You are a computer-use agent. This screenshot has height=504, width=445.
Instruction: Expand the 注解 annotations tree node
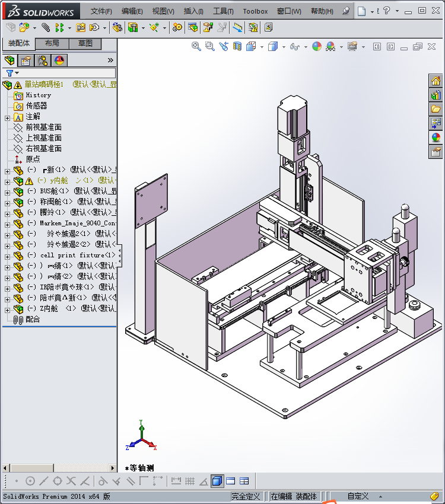7,118
